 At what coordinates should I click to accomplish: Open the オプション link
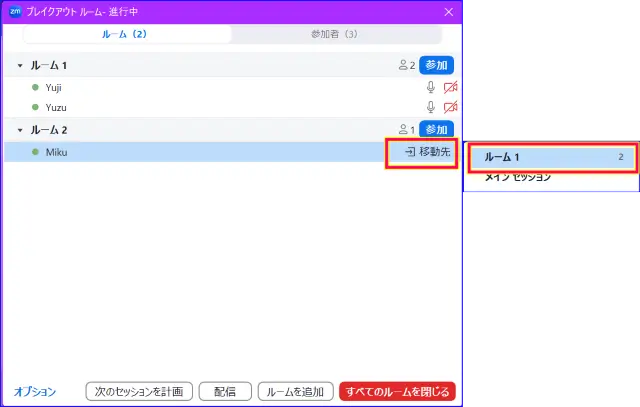pos(35,392)
